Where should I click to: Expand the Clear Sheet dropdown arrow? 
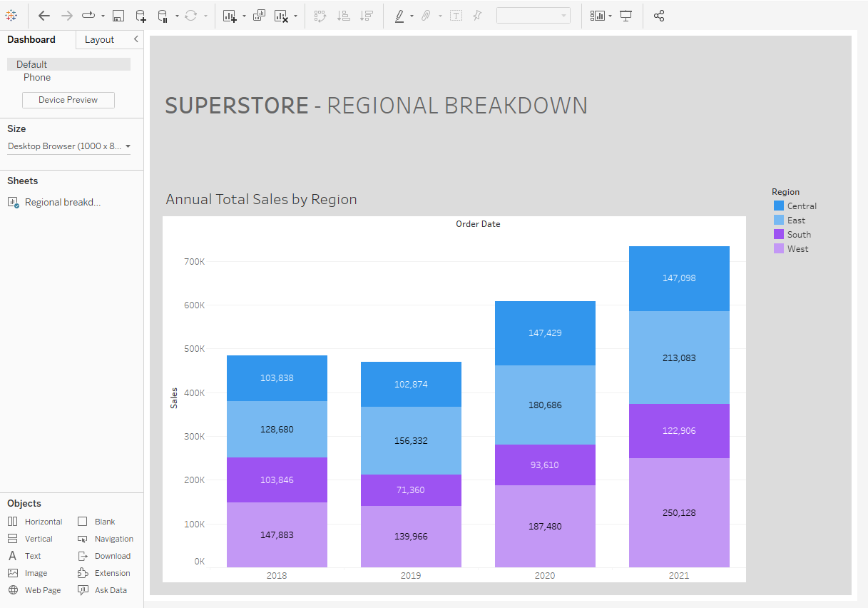coord(295,16)
